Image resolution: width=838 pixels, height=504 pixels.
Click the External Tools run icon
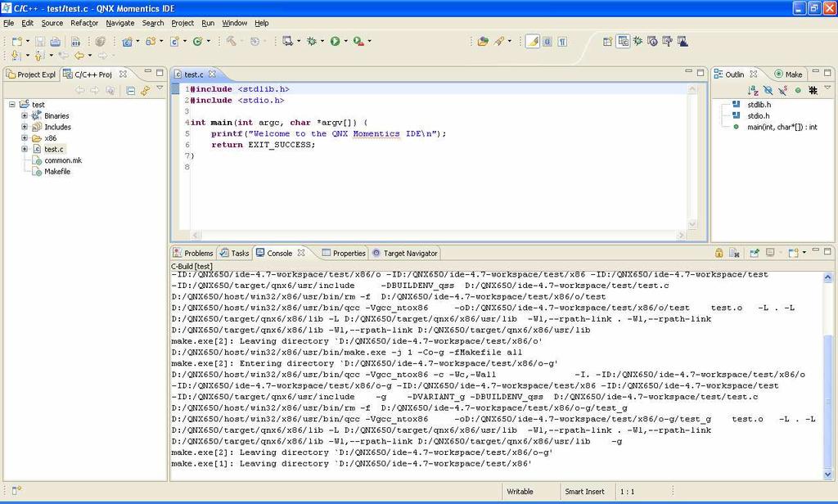(358, 41)
